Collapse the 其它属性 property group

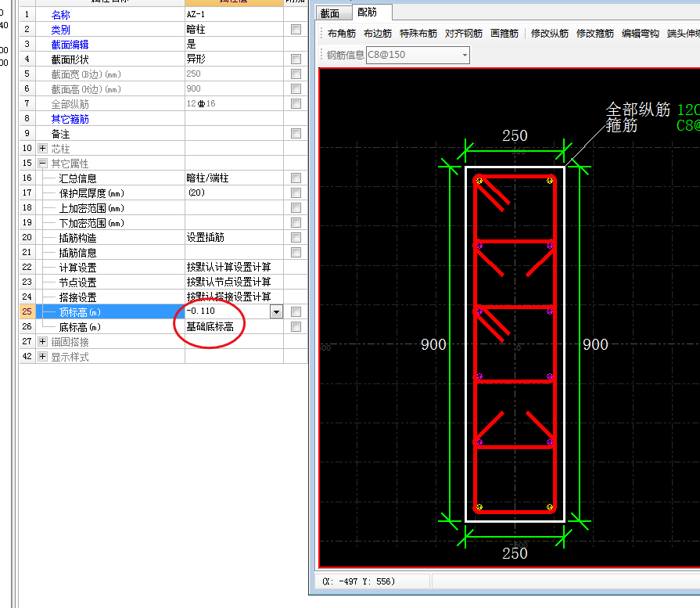42,163
